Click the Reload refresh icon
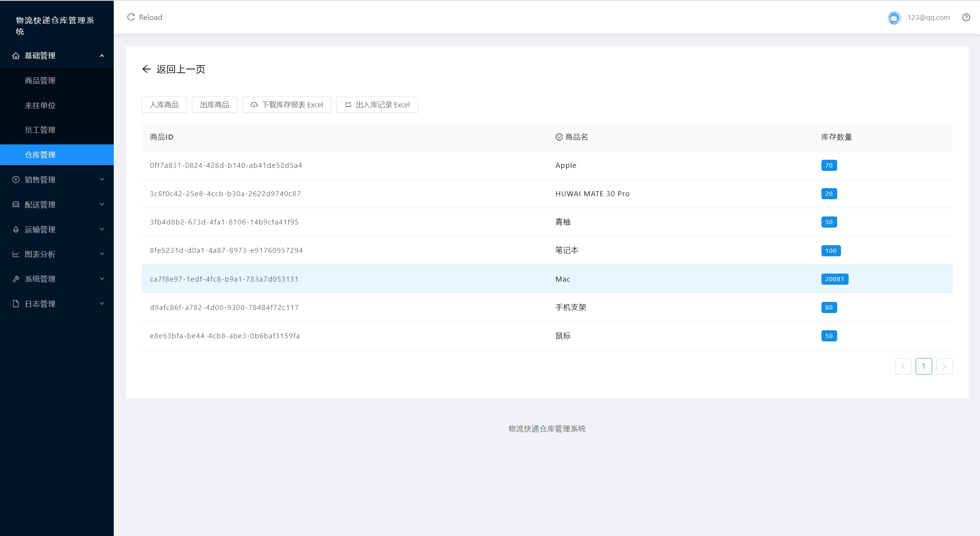 (x=131, y=17)
